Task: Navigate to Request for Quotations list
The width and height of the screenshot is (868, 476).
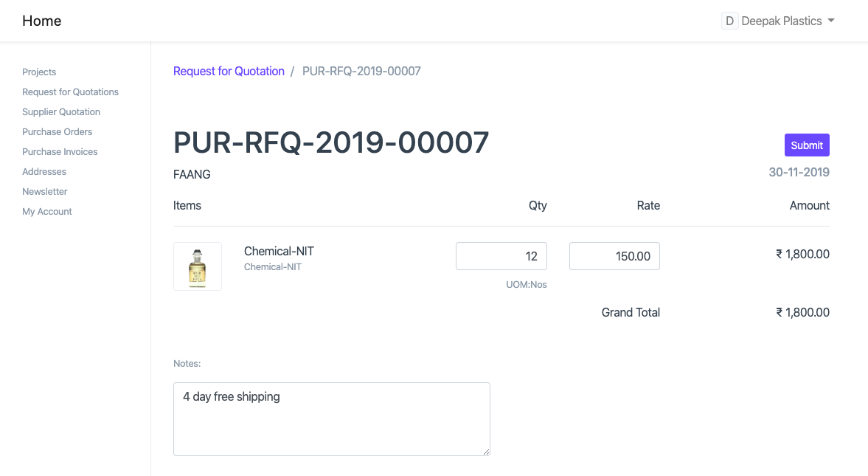Action: (x=70, y=92)
